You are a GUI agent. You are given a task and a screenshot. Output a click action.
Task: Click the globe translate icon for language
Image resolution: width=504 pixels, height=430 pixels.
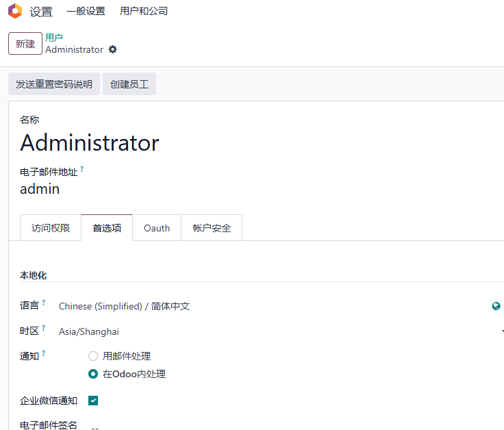496,306
